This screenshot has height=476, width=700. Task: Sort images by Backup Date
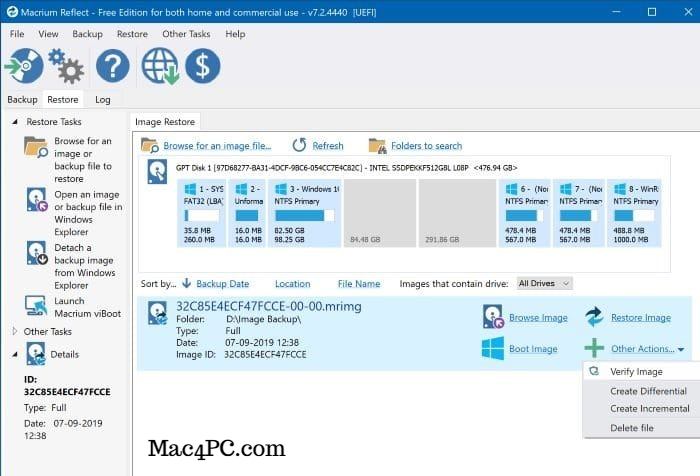[222, 284]
